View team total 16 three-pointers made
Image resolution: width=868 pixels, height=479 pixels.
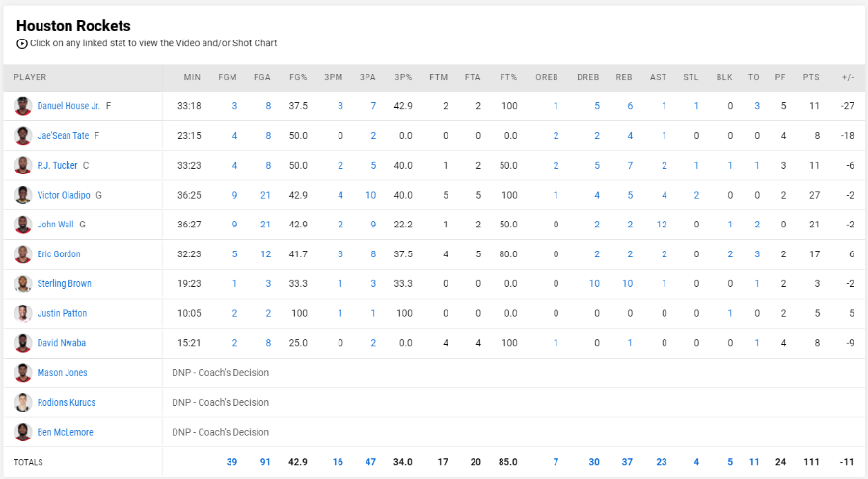tap(338, 462)
